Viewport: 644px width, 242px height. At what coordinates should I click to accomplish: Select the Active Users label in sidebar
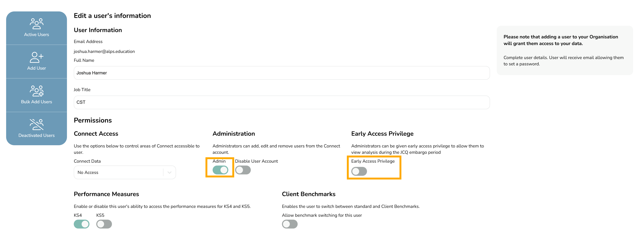click(36, 35)
